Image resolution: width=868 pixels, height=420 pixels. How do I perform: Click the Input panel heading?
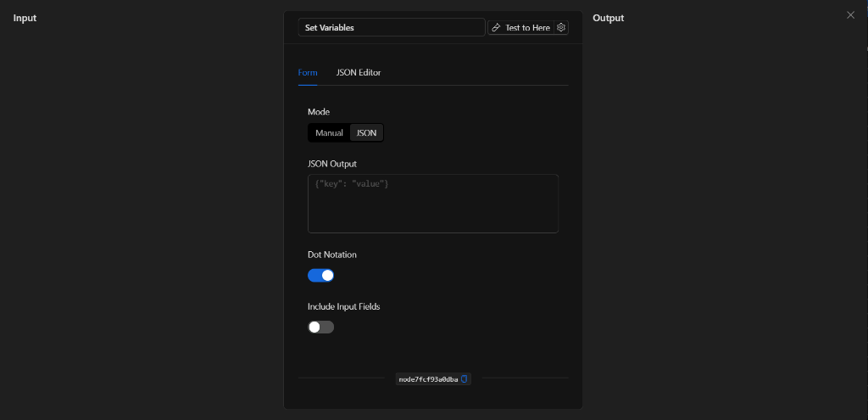coord(25,18)
